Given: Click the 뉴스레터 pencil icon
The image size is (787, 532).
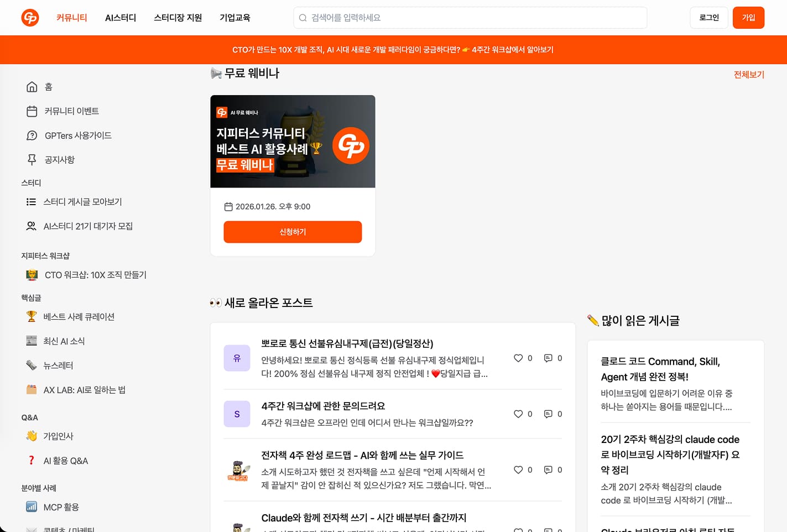Looking at the screenshot, I should 32,365.
